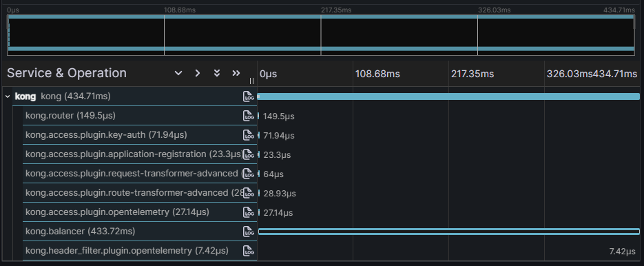Collapse the kong root span chevron
This screenshot has height=266, width=644.
pyautogui.click(x=8, y=96)
